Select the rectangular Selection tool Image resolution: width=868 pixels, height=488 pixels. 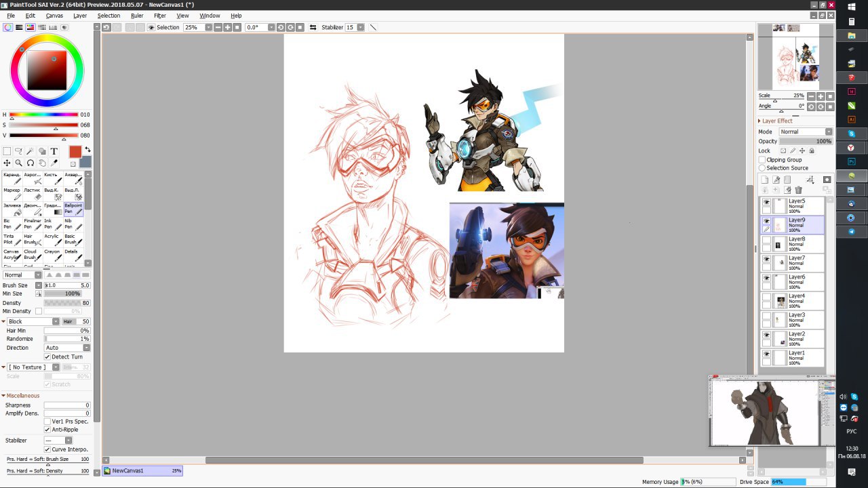click(x=7, y=151)
